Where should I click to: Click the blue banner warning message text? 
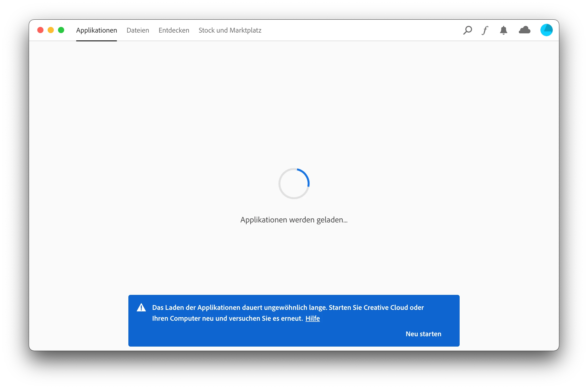click(x=288, y=308)
